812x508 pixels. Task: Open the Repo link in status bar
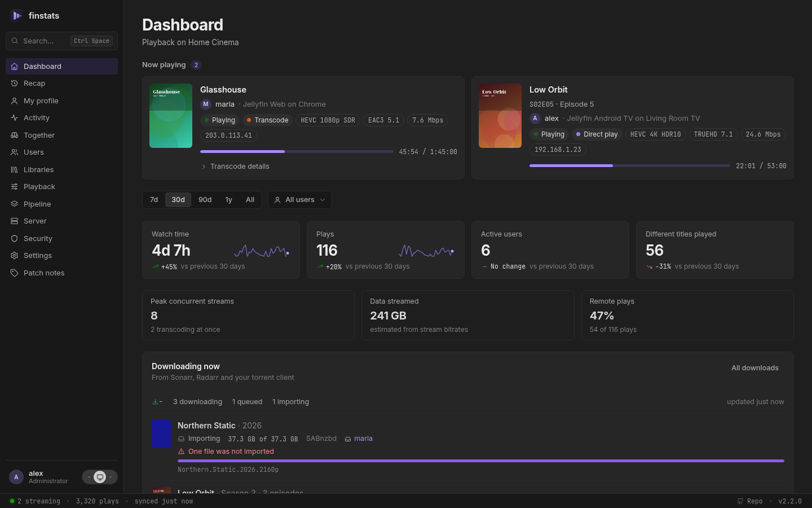[x=750, y=501]
